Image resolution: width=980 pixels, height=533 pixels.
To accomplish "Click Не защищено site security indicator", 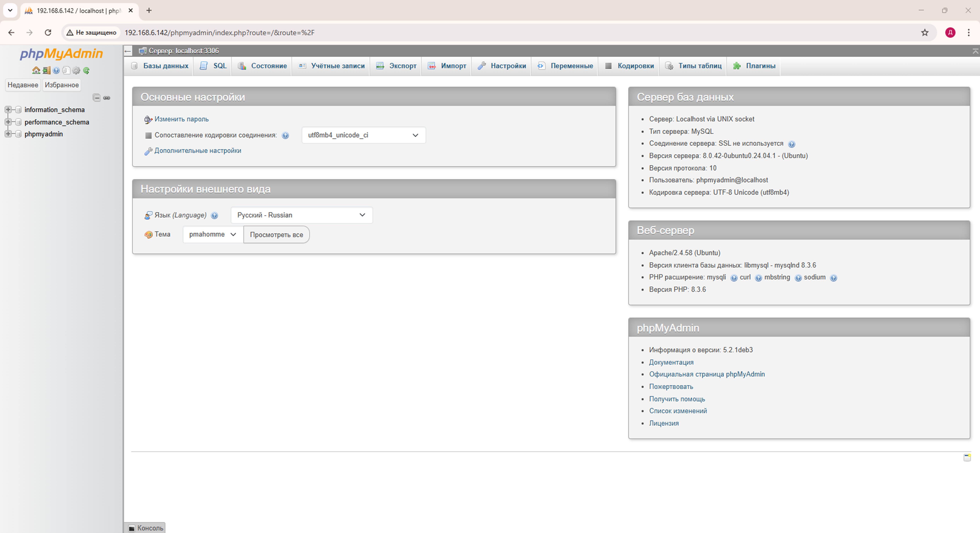I will [91, 33].
